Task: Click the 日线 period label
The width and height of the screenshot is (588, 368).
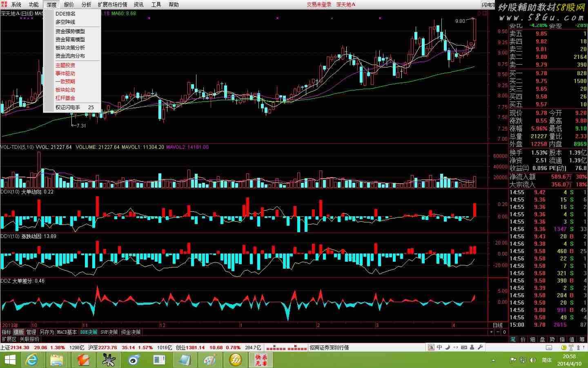Action: coord(498,325)
